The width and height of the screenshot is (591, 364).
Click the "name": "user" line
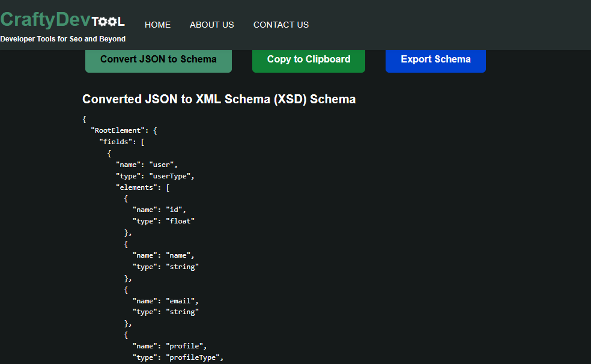coord(147,165)
